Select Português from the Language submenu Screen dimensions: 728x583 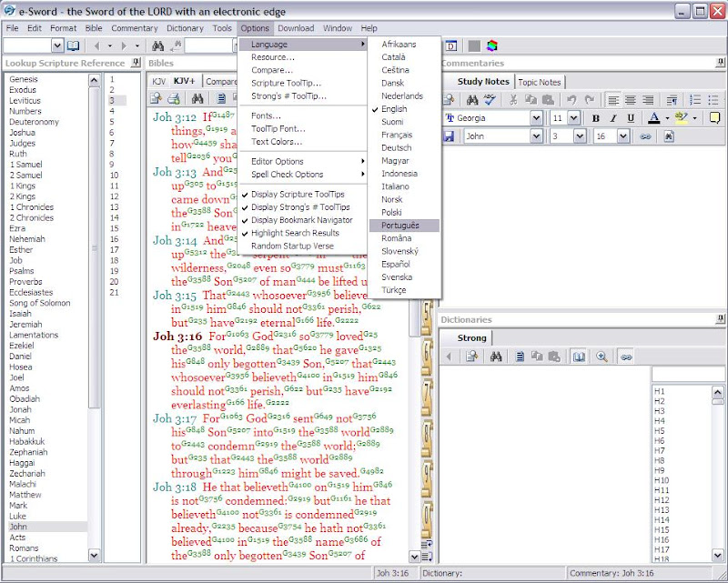tap(404, 226)
